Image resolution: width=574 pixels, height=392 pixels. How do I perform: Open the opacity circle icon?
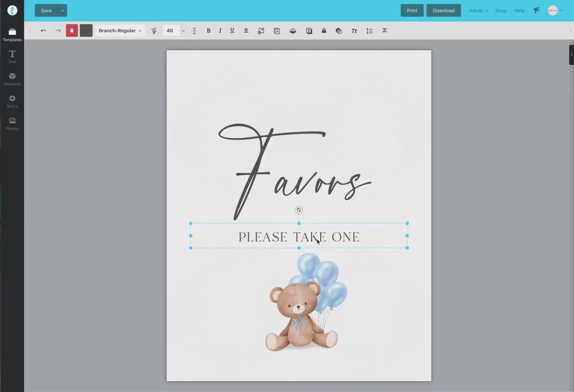[x=339, y=30]
